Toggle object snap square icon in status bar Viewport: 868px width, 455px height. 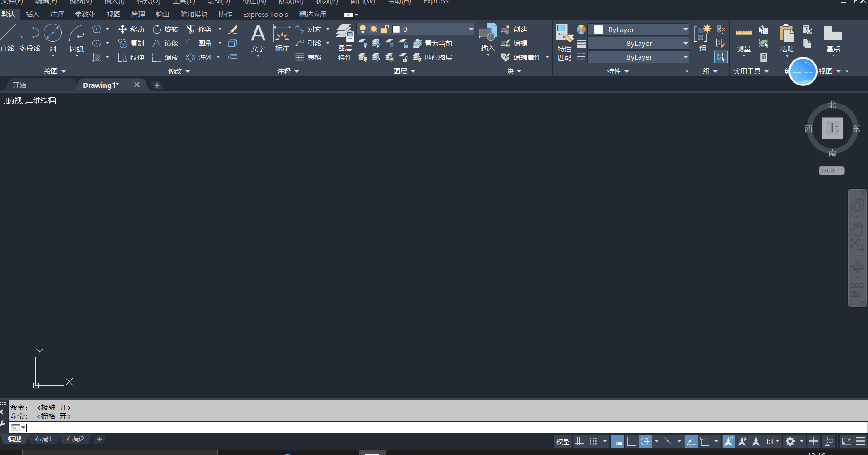705,441
